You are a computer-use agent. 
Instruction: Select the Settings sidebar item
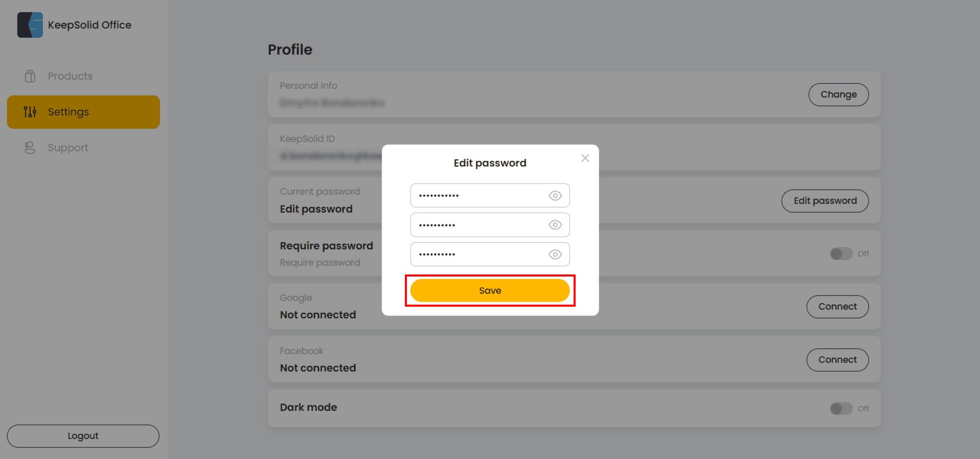coord(83,112)
